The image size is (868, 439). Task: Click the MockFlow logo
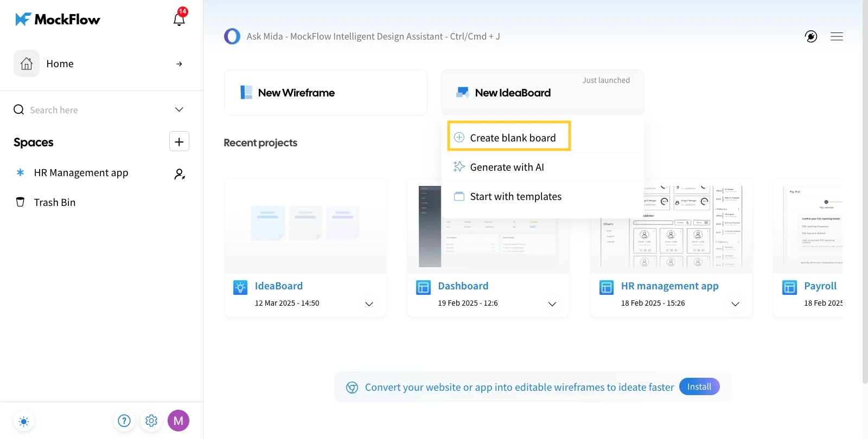(x=58, y=20)
